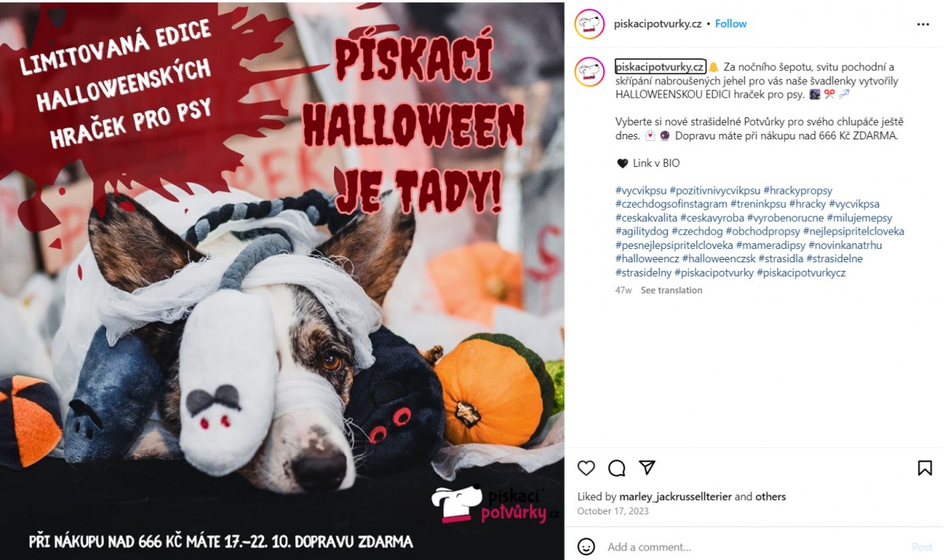This screenshot has height=560, width=945.
Task: Share the post via the paper plane icon
Action: [x=647, y=468]
